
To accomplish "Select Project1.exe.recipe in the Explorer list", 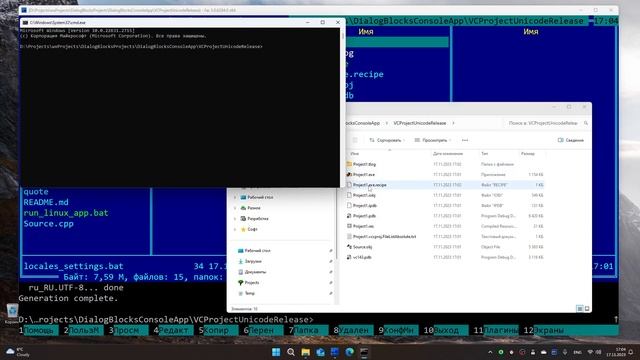I will click(369, 185).
